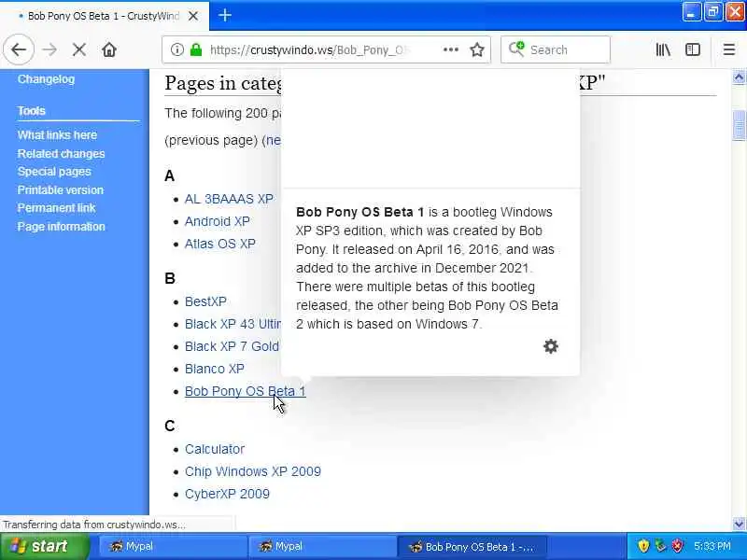Switch to first Mypal taskbar window
The height and width of the screenshot is (560, 747).
point(173,546)
